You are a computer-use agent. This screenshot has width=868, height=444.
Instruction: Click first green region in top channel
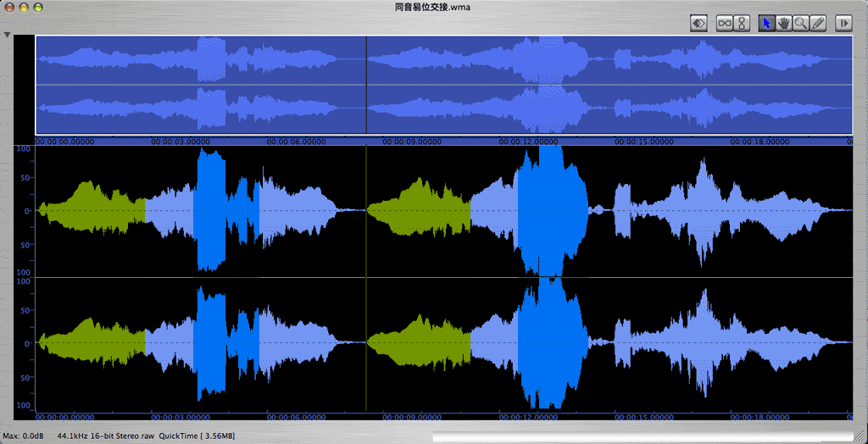(93, 209)
